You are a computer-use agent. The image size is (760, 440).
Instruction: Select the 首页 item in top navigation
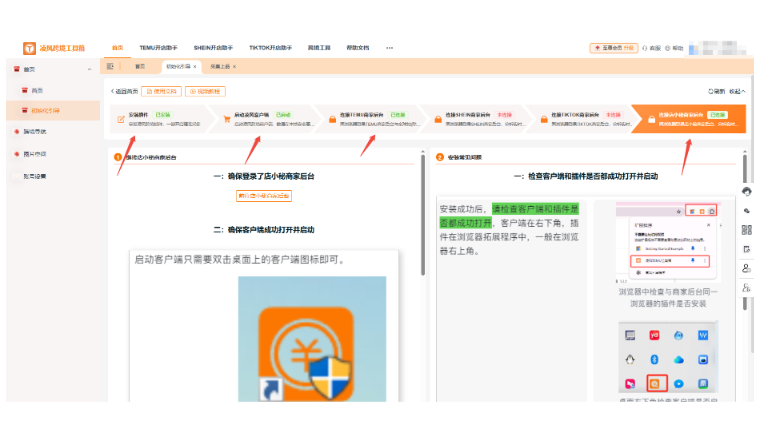(x=117, y=47)
